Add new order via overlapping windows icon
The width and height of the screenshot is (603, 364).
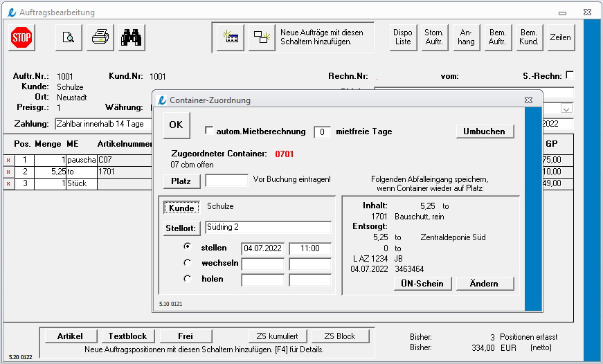(x=262, y=37)
